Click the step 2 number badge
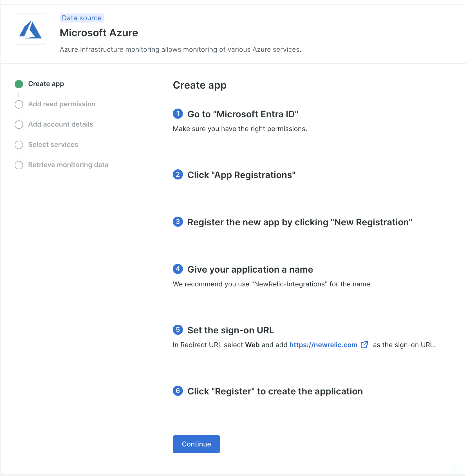This screenshot has width=466, height=476. coord(178,174)
